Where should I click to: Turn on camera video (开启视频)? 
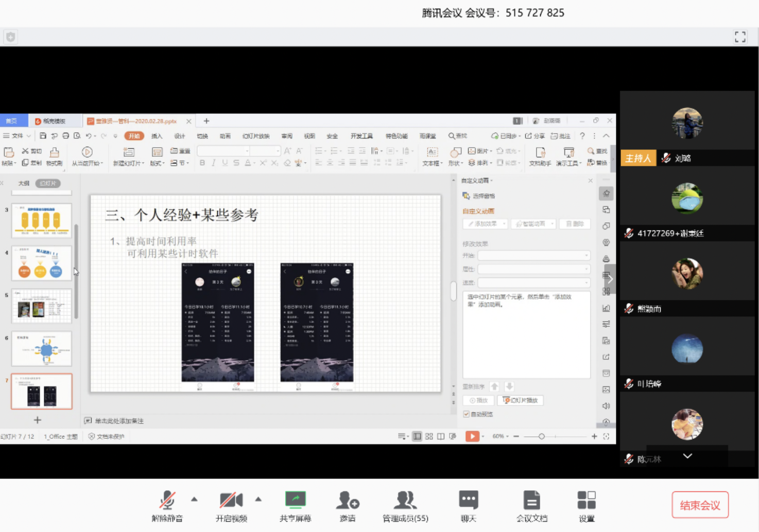[231, 500]
